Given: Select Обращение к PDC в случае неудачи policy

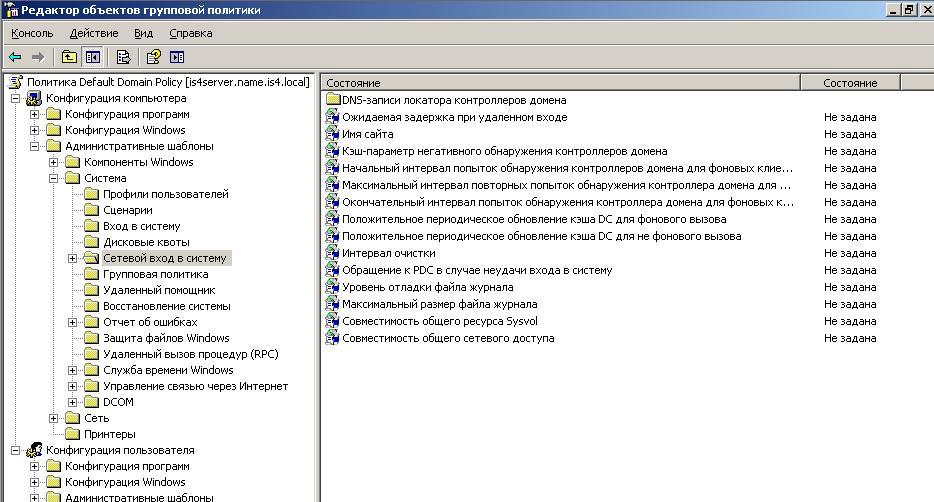Looking at the screenshot, I should point(477,270).
